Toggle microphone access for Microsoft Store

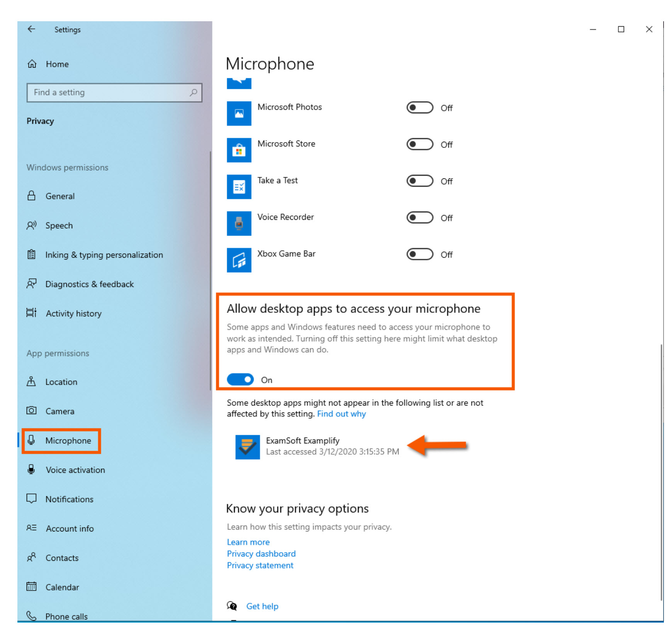click(420, 144)
